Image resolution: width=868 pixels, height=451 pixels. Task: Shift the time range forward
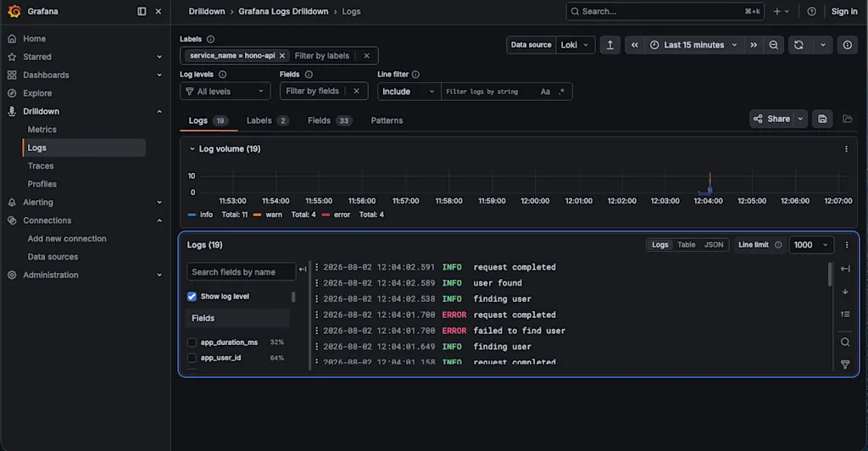coord(754,45)
